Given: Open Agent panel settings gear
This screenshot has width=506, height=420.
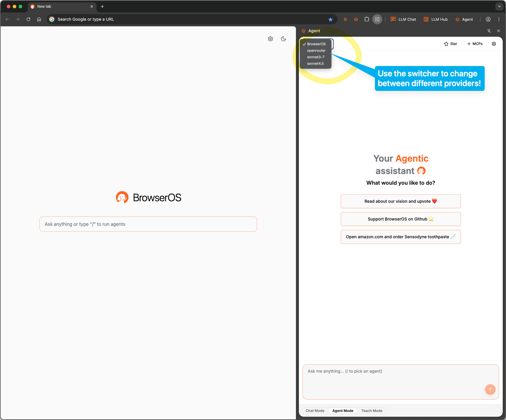Looking at the screenshot, I should point(494,44).
